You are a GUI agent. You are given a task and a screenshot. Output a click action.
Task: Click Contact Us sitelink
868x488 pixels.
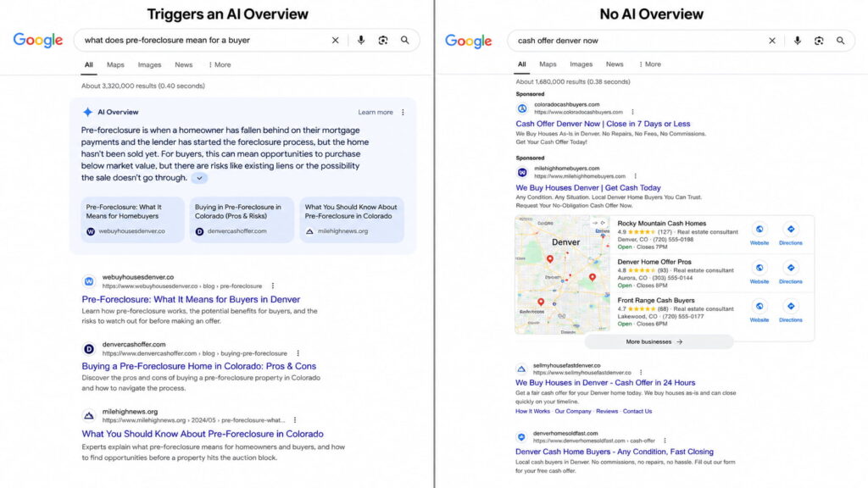[637, 412]
